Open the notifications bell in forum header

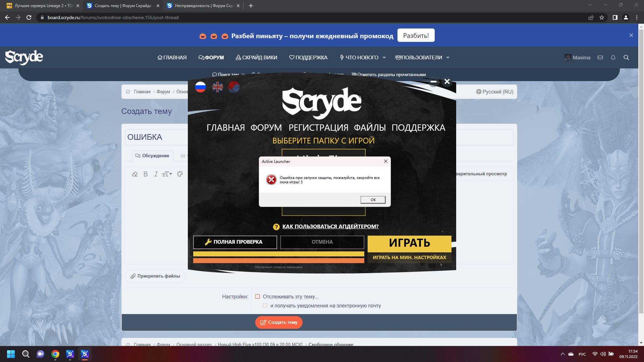point(613,57)
